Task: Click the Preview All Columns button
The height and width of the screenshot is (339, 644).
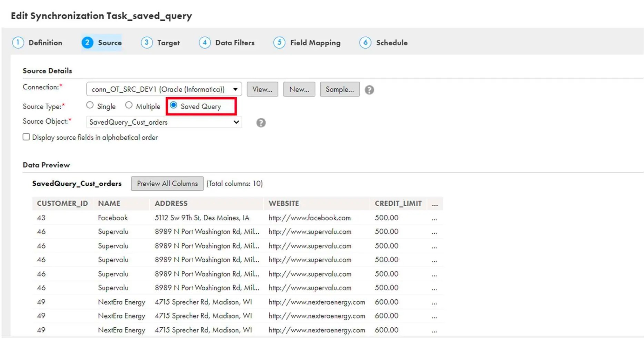Action: click(167, 183)
